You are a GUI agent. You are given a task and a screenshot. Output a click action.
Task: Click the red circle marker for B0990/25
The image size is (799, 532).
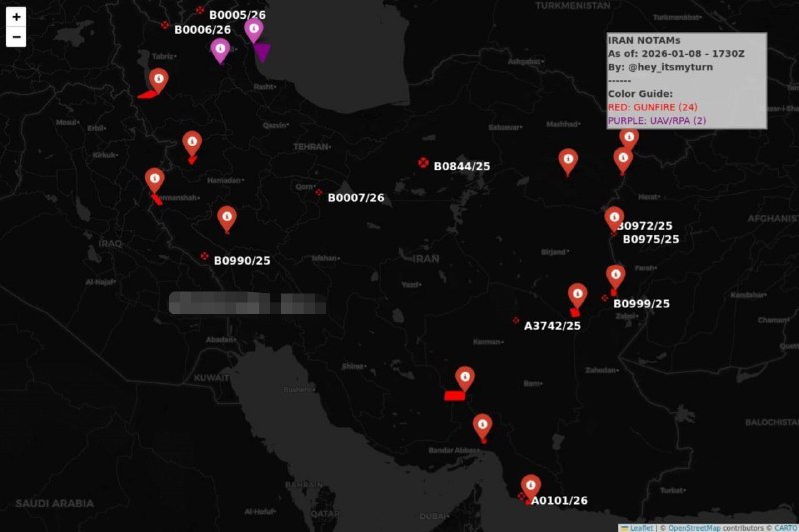point(205,256)
